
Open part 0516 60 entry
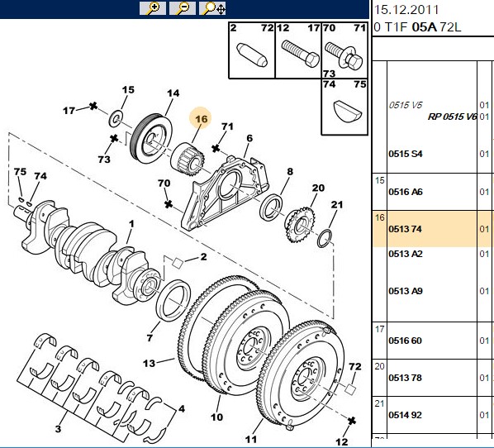coord(405,341)
